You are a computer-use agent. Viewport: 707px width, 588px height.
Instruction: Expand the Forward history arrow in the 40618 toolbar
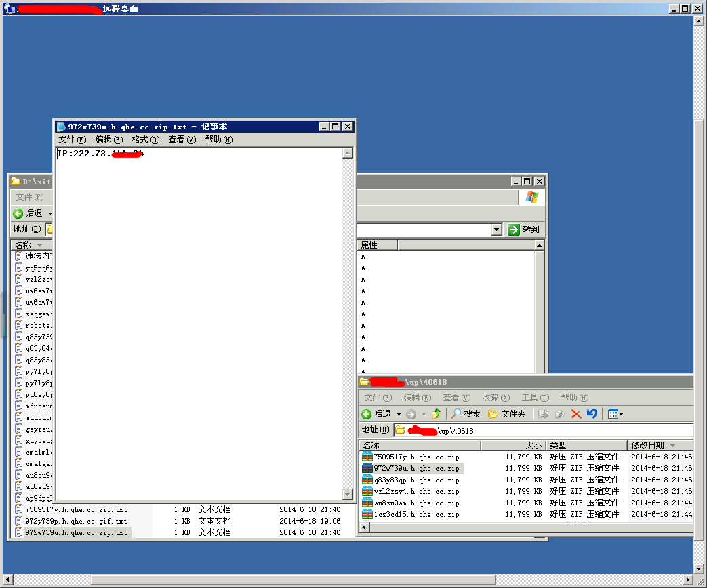424,414
